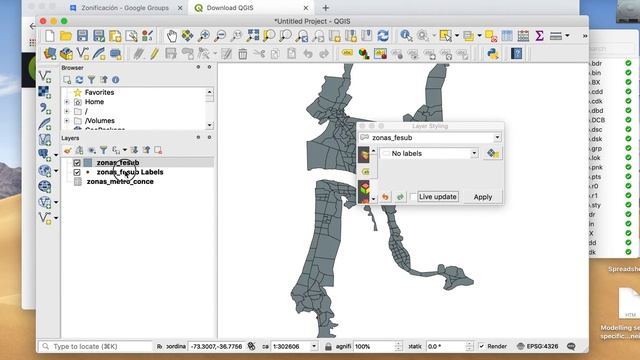Open Layer Styling from Layers toolbar brush icon
The width and height of the screenshot is (640, 360).
point(67,151)
